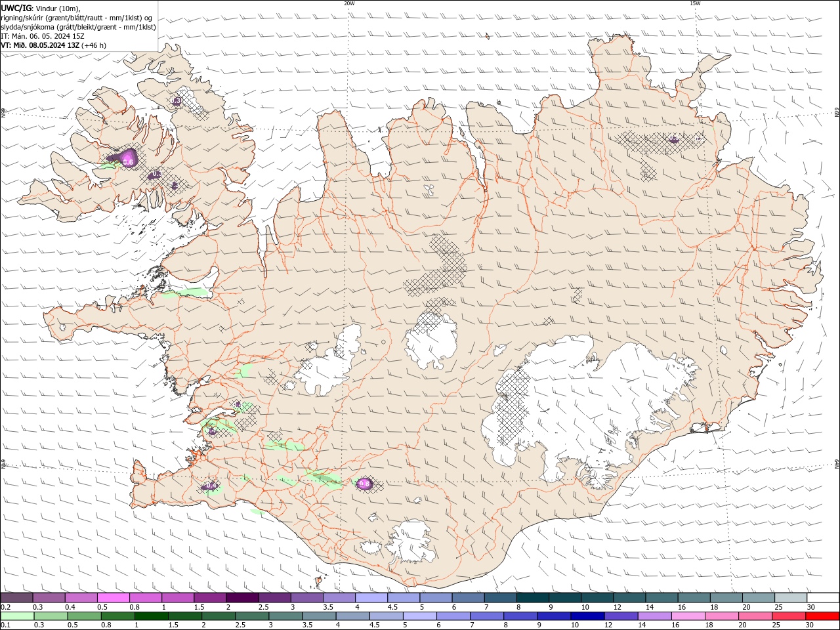Click the 'slydda/snjókoma' legend description line
Viewport: 840px width, 630px height.
pos(79,27)
